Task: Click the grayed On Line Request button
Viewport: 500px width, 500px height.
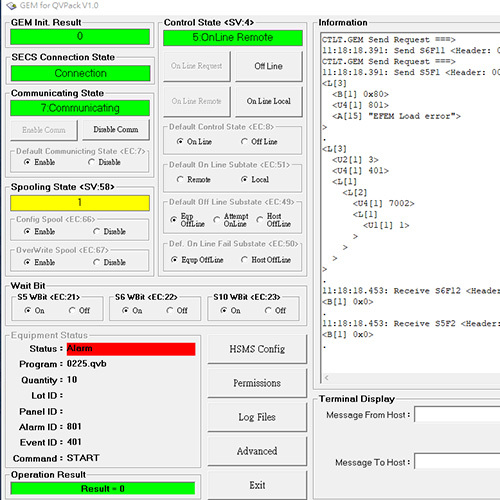Action: click(x=197, y=66)
